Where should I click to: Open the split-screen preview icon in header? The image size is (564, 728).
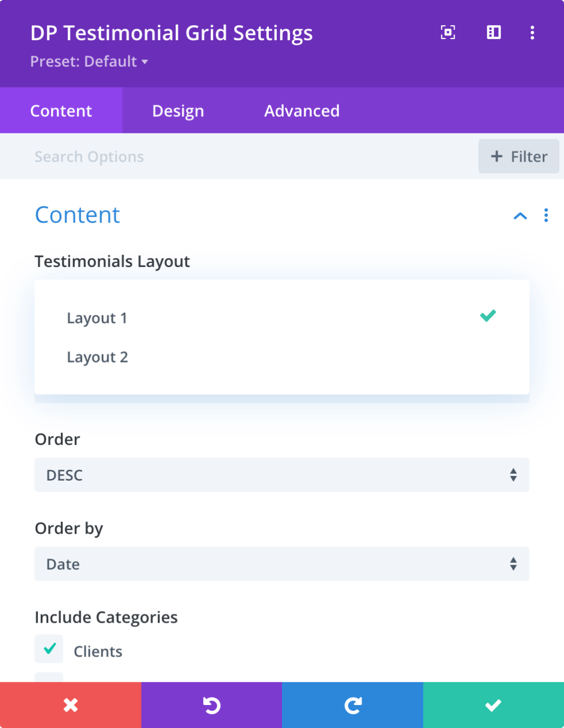coord(493,33)
